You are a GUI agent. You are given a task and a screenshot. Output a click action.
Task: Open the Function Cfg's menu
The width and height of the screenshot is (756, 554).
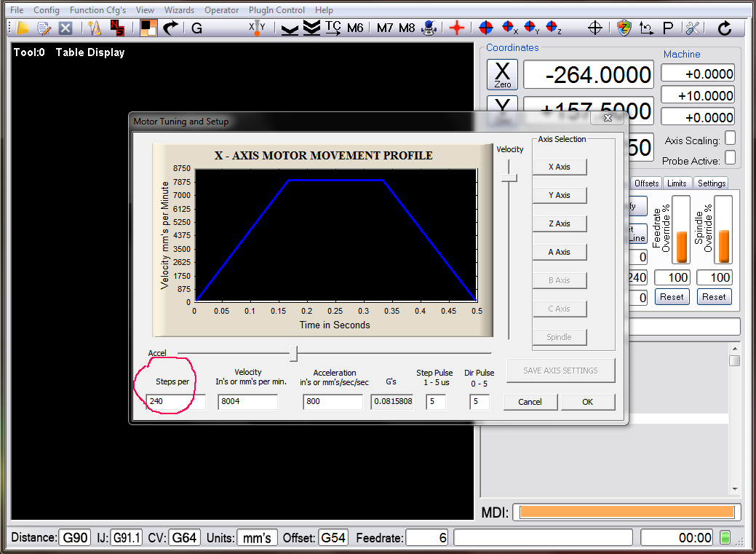pos(98,10)
